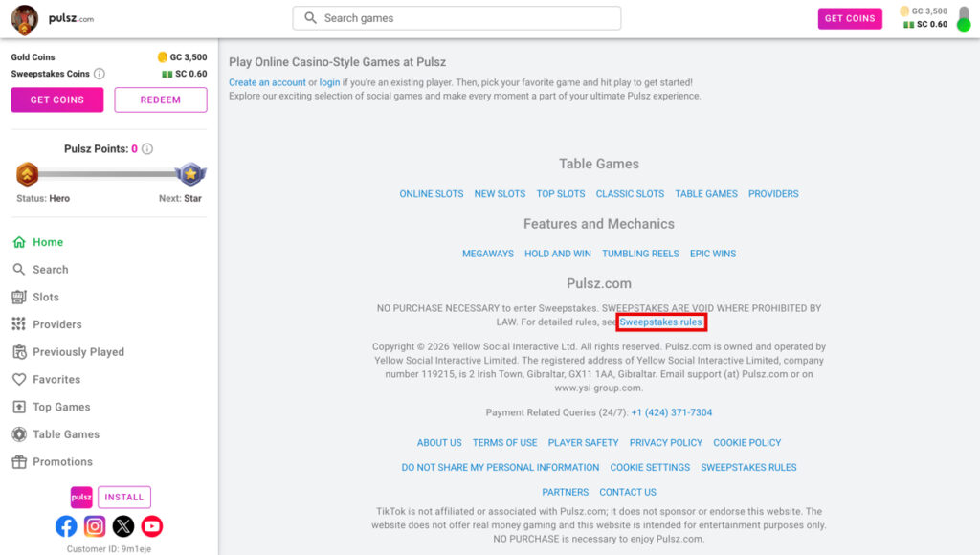This screenshot has height=555, width=980.
Task: Open the TERMS OF USE link
Action: (505, 442)
